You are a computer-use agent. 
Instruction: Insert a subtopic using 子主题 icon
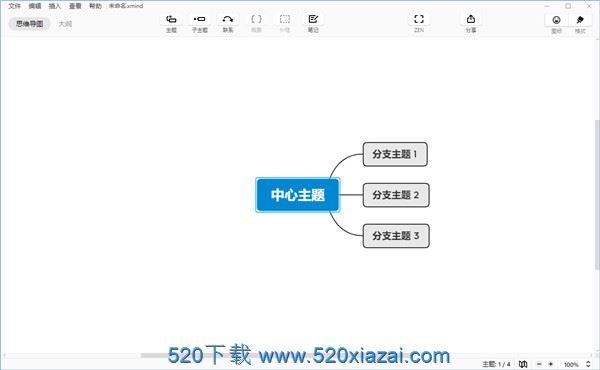(x=199, y=19)
